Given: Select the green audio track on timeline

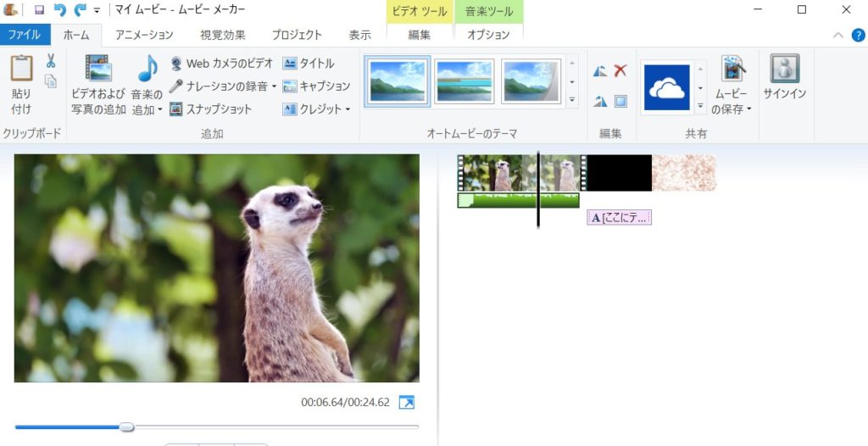Looking at the screenshot, I should [518, 200].
